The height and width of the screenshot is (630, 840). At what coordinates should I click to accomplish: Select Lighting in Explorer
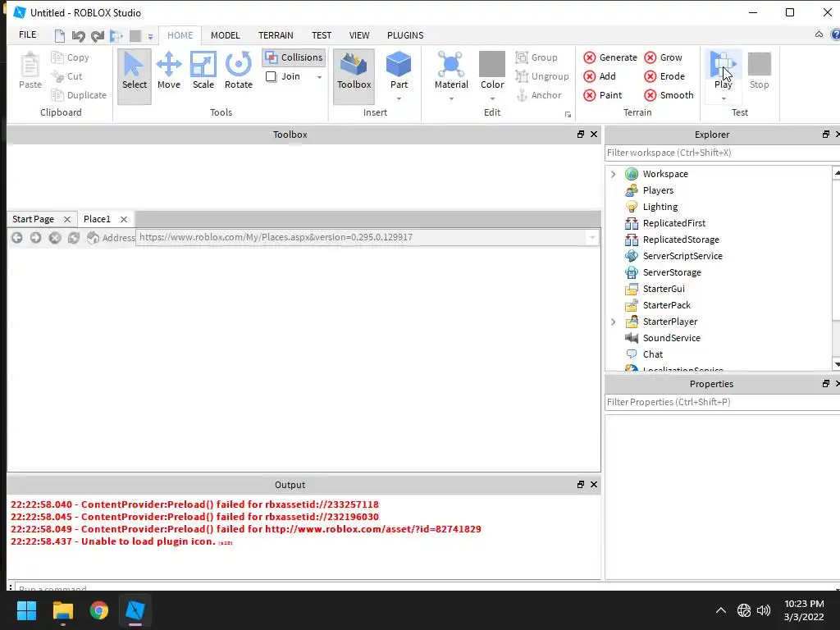660,207
